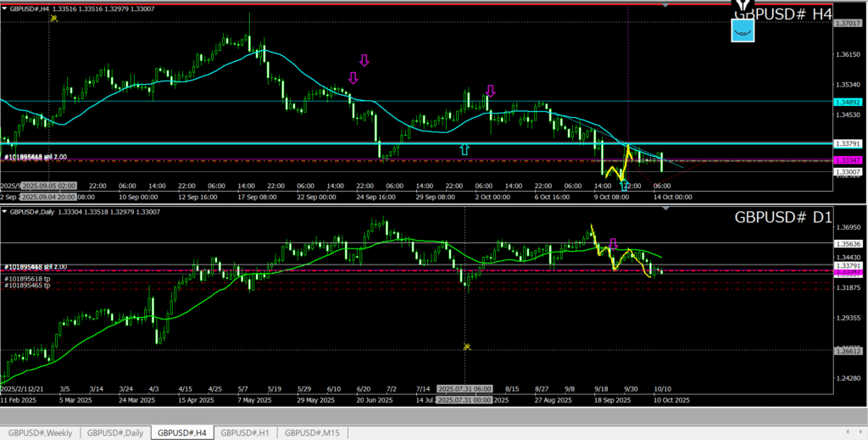This screenshot has height=440, width=868.
Task: Click H4 chart shift triangle marker at top
Action: click(x=665, y=7)
